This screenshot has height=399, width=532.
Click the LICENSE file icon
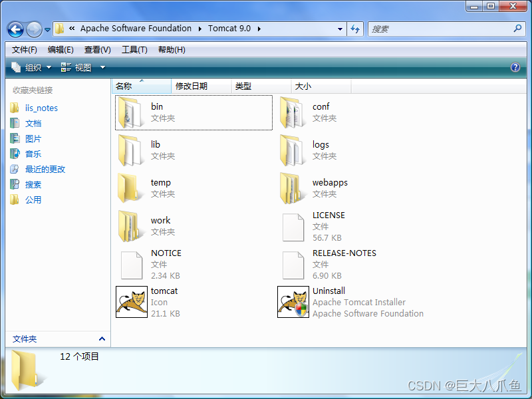coord(293,227)
